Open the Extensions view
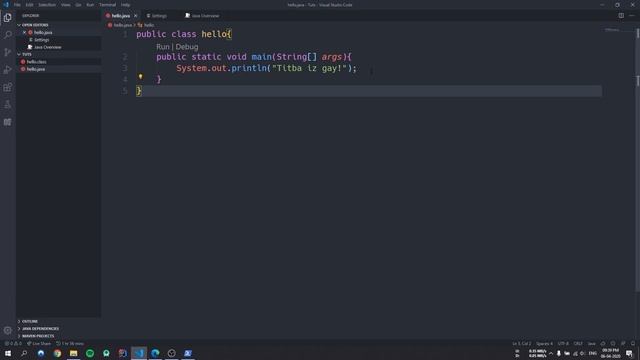Viewport: 640px width, 360px height. pos(8,87)
